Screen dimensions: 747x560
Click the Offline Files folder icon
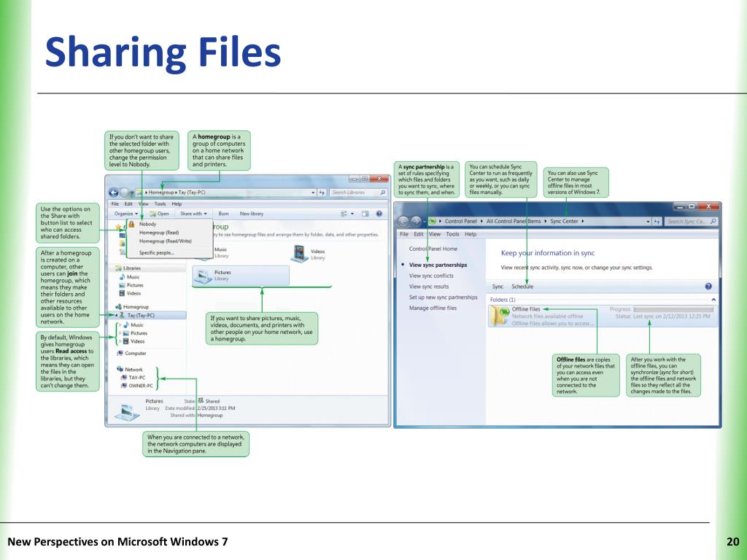(x=500, y=316)
